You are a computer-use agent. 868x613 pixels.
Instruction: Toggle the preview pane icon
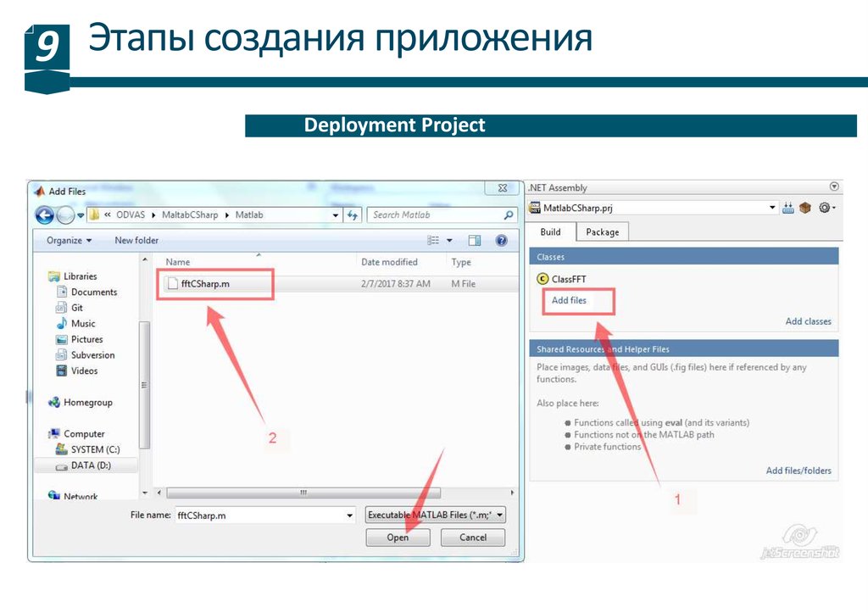[475, 241]
